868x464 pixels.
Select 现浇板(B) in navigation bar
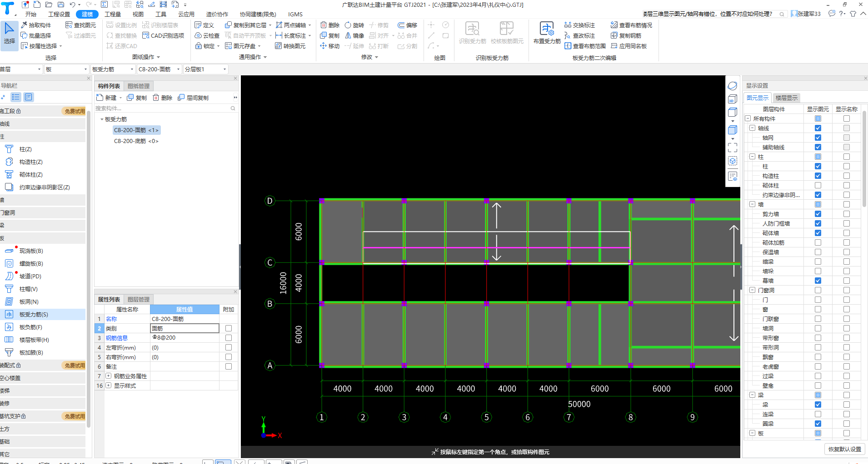point(43,251)
